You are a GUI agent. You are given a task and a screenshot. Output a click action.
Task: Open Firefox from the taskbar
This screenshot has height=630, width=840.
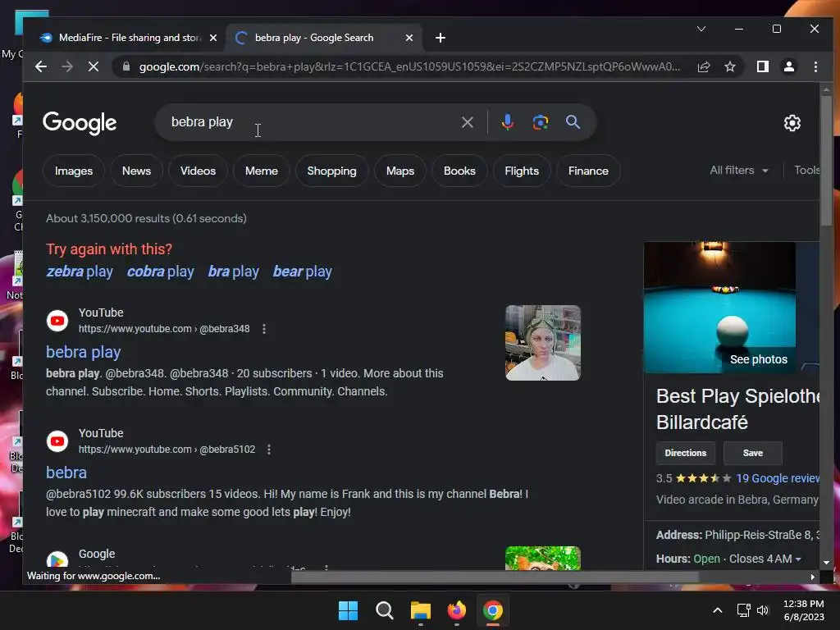pos(456,610)
